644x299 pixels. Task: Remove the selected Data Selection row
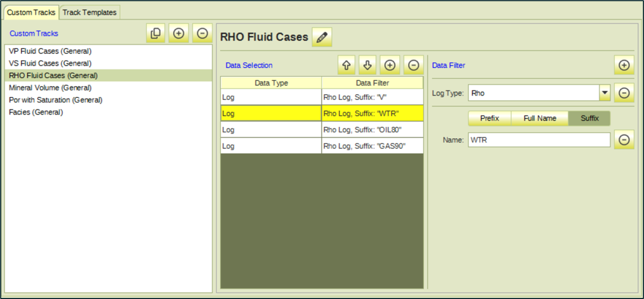point(413,65)
